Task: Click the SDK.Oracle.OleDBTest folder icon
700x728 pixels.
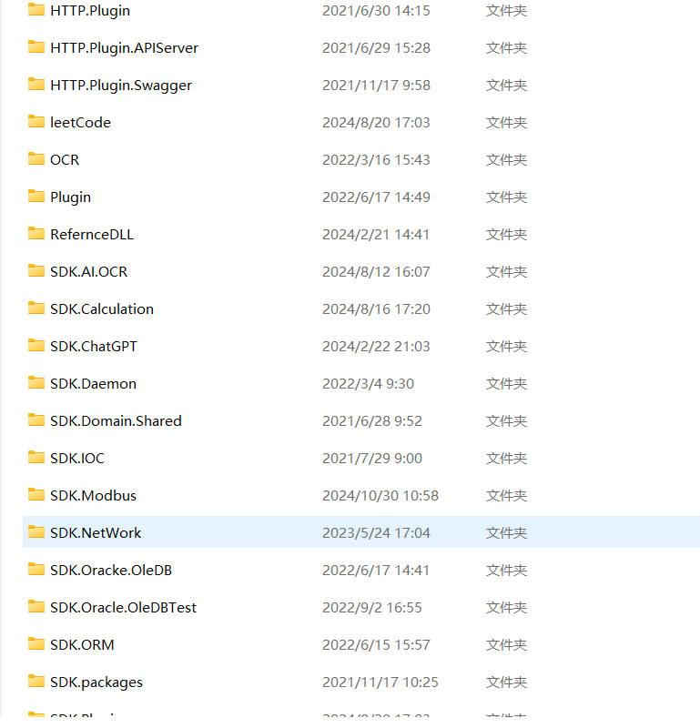Action: pyautogui.click(x=36, y=606)
